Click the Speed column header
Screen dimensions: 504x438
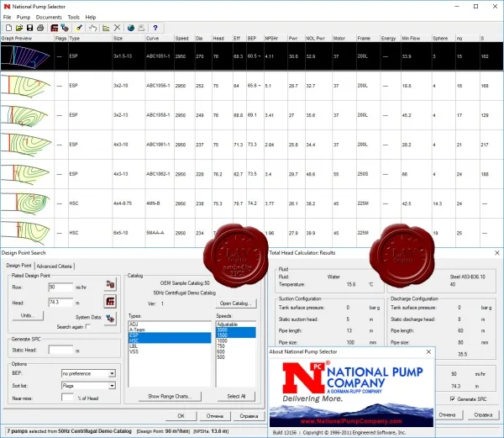(x=184, y=39)
